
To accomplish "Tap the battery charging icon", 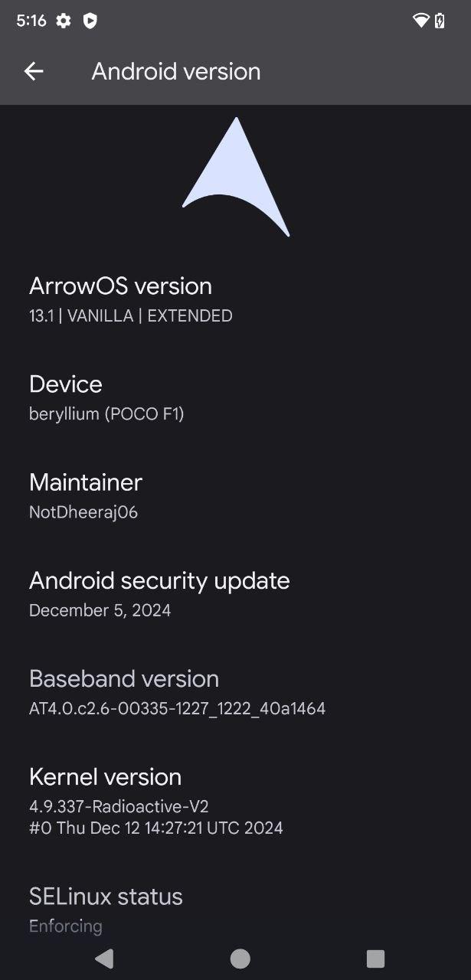I will [x=440, y=21].
